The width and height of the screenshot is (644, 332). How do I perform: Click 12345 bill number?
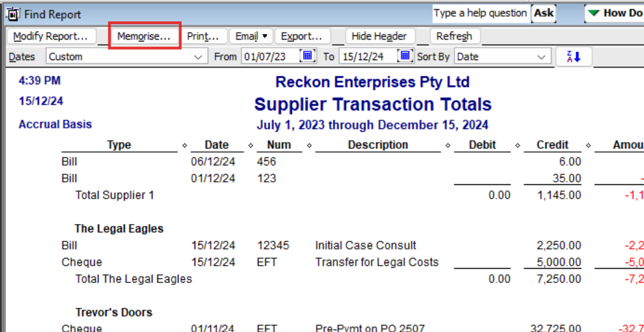click(x=273, y=246)
